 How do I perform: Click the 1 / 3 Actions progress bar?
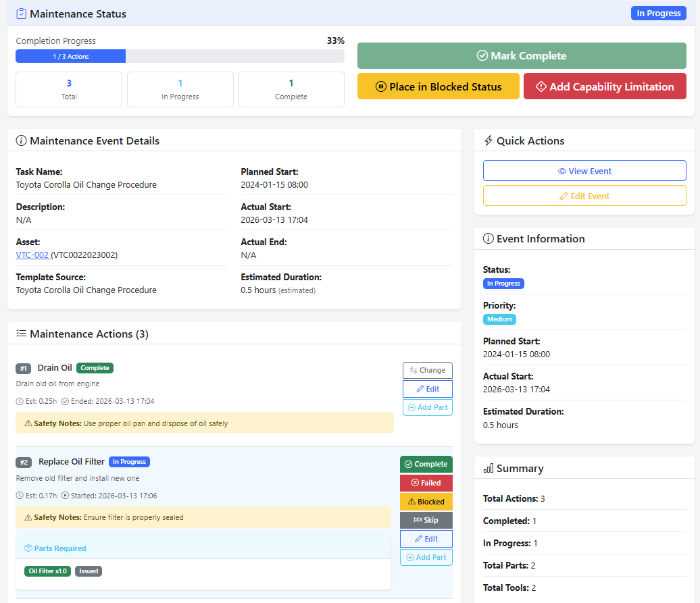click(x=70, y=56)
